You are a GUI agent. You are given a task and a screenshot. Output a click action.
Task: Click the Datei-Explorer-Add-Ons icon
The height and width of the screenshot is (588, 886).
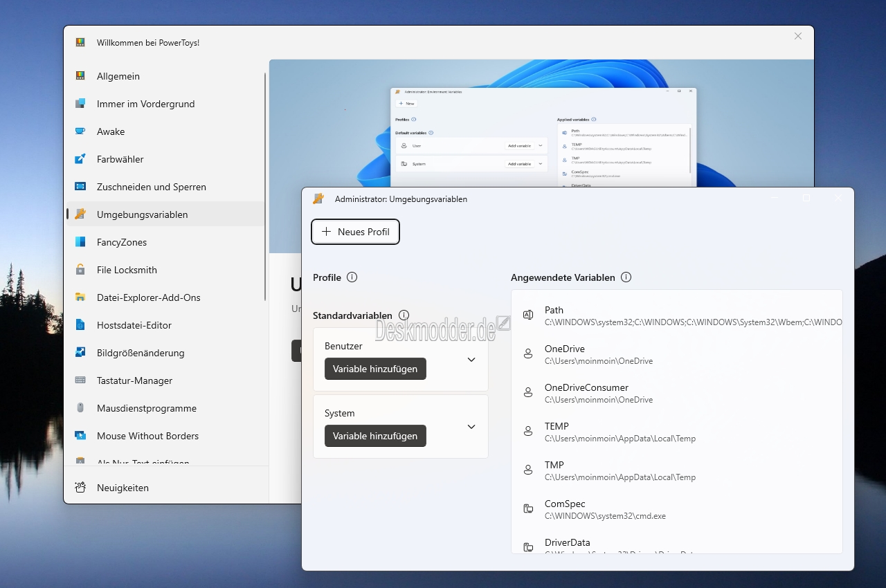pyautogui.click(x=80, y=297)
